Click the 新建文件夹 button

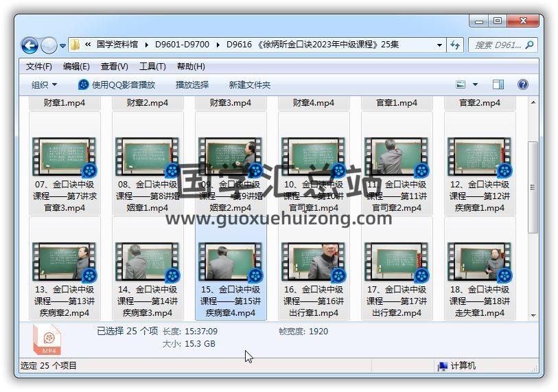250,84
